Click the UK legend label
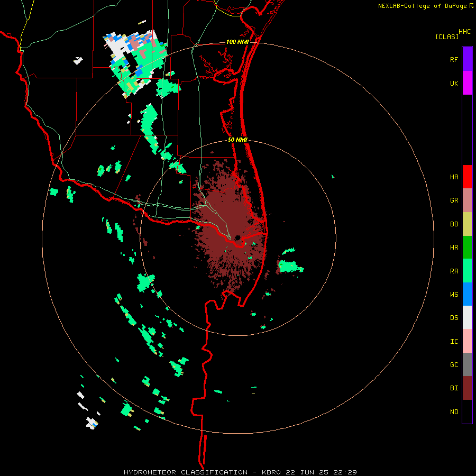This screenshot has width=476, height=476. click(x=454, y=83)
